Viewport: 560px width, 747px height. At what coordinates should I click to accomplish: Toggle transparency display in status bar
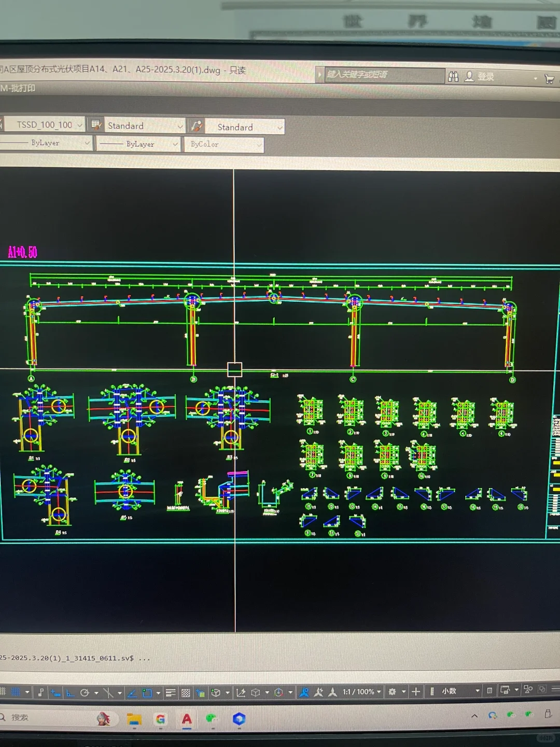pos(186,692)
